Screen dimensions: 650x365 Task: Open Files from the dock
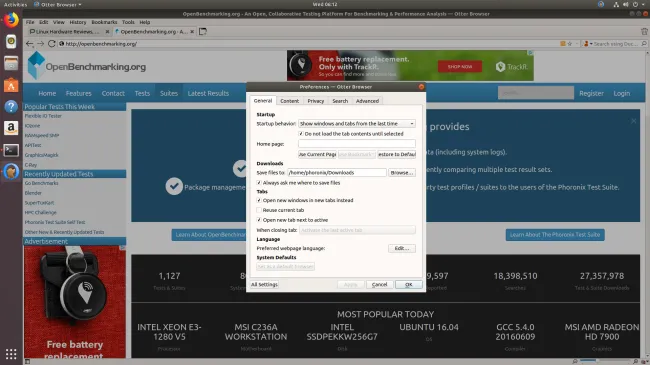coord(11,63)
